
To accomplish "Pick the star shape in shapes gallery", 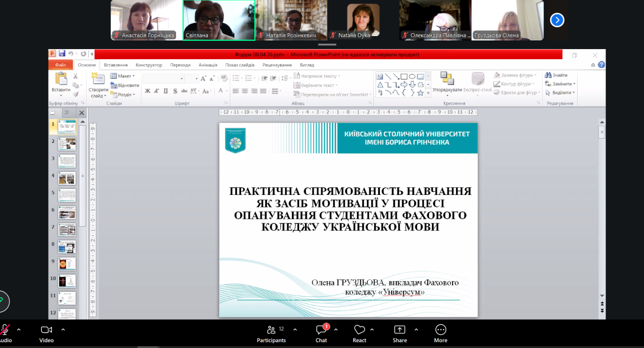I will [420, 93].
